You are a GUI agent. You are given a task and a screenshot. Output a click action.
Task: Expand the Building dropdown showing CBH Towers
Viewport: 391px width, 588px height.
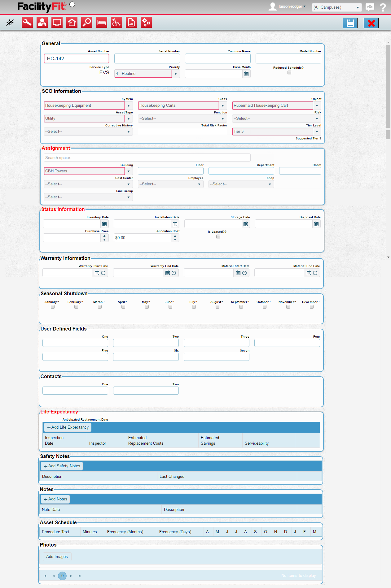(x=129, y=171)
